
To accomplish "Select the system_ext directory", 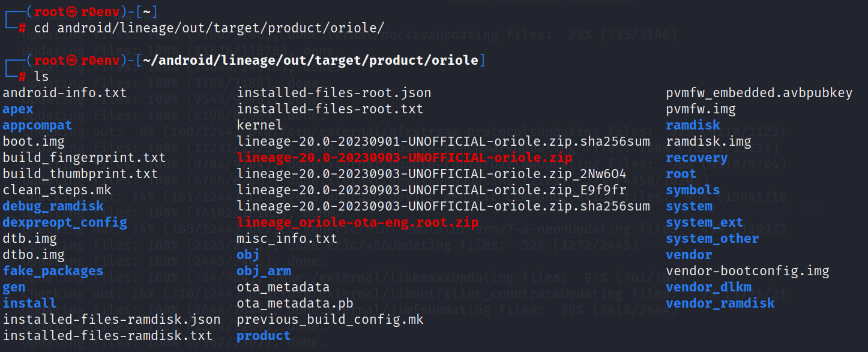I will pyautogui.click(x=704, y=222).
